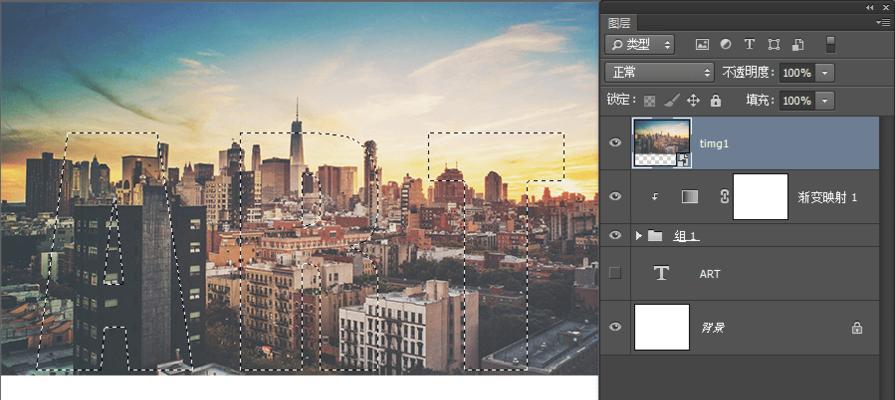Click the clipping arrow on 渐变映射 1
Image resolution: width=895 pixels, height=400 pixels.
[655, 197]
